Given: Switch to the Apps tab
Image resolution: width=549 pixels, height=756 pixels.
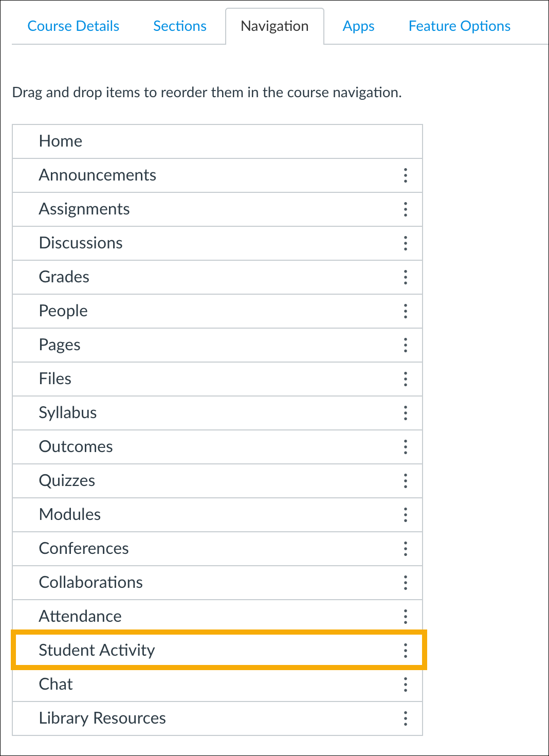Looking at the screenshot, I should pyautogui.click(x=358, y=26).
